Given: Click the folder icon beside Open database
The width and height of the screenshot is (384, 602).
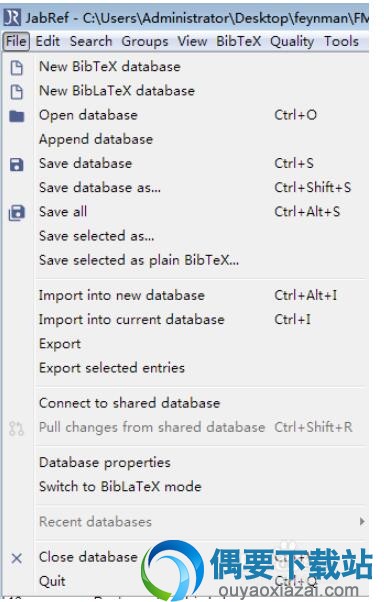Looking at the screenshot, I should click(x=17, y=116).
